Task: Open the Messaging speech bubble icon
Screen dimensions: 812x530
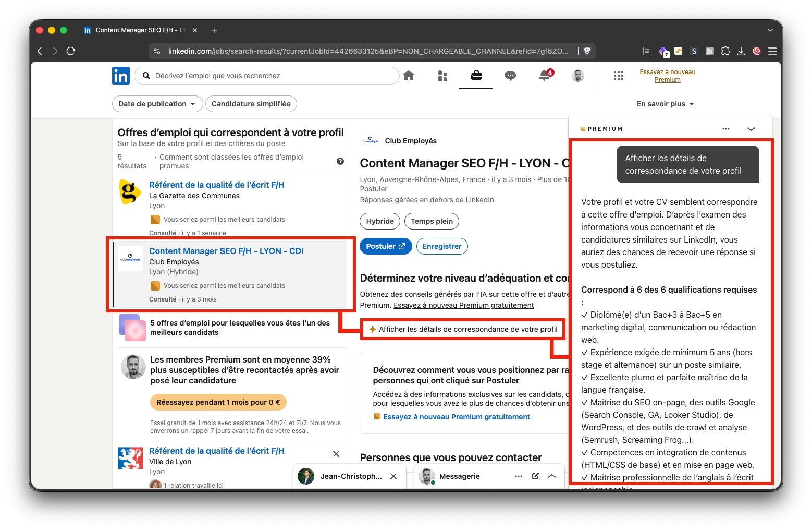Action: point(510,76)
